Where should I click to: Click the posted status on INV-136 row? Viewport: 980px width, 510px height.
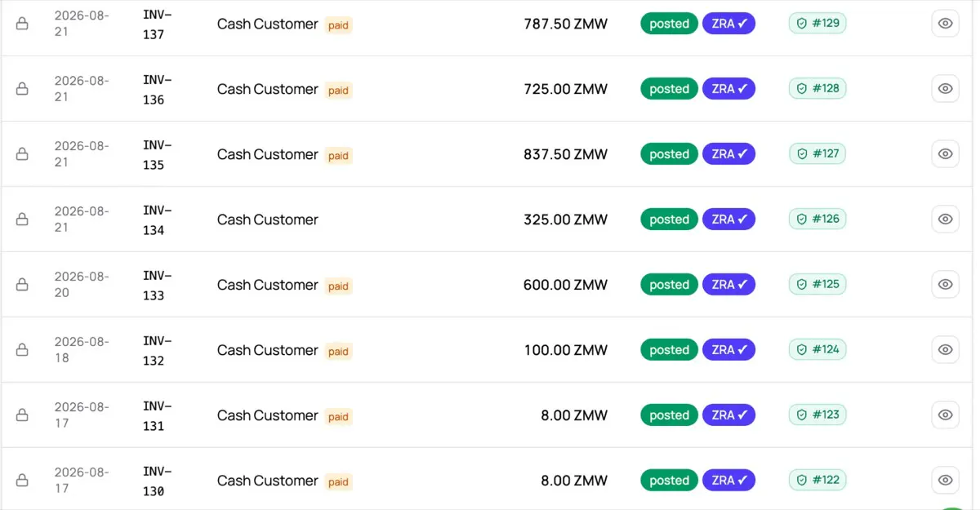[669, 89]
